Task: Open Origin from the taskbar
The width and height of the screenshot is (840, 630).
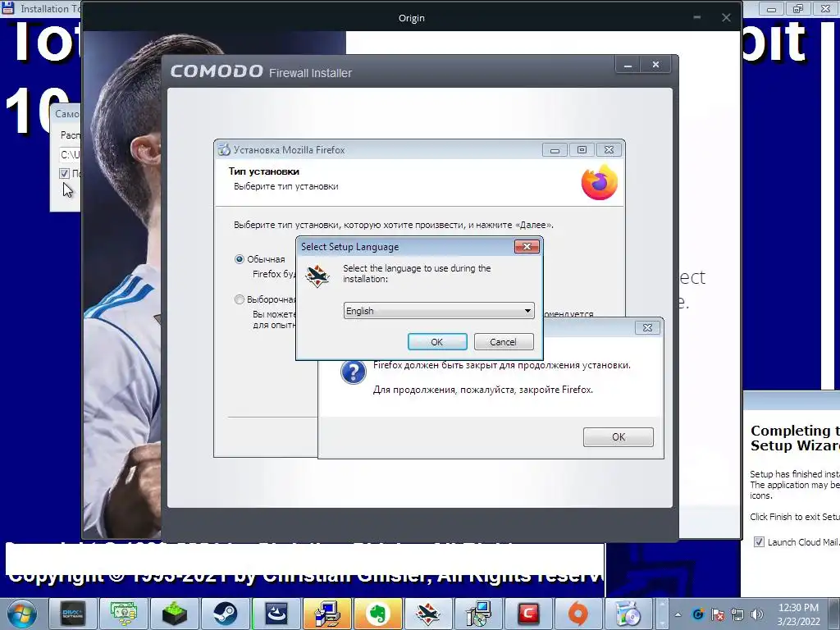Action: [x=578, y=614]
